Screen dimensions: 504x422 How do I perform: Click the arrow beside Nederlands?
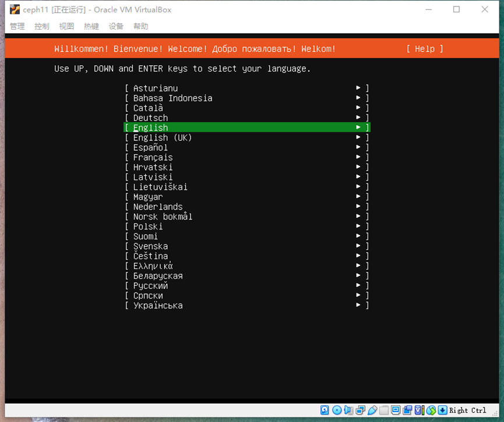(x=358, y=206)
